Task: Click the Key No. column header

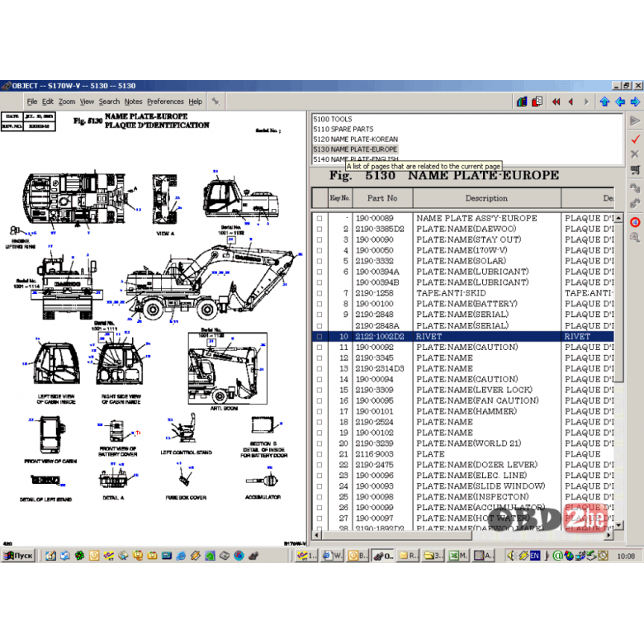Action: pyautogui.click(x=340, y=198)
